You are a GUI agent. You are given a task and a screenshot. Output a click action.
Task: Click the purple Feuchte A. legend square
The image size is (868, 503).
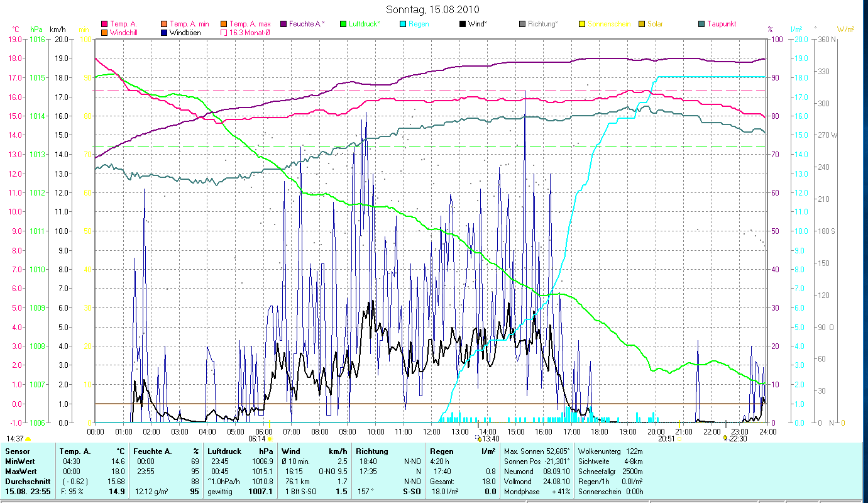pos(283,24)
